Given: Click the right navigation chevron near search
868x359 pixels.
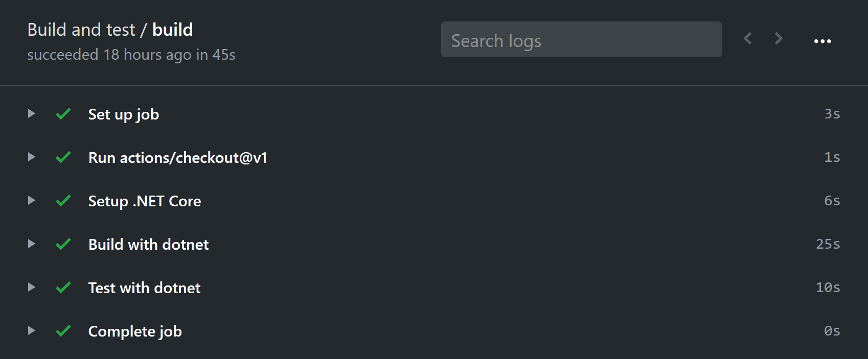Looking at the screenshot, I should pyautogui.click(x=778, y=38).
